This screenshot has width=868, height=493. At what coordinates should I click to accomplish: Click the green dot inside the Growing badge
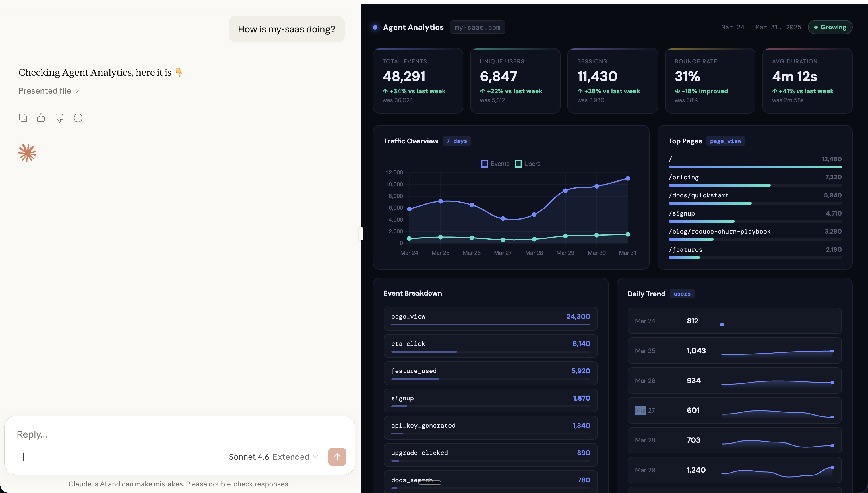coord(816,27)
